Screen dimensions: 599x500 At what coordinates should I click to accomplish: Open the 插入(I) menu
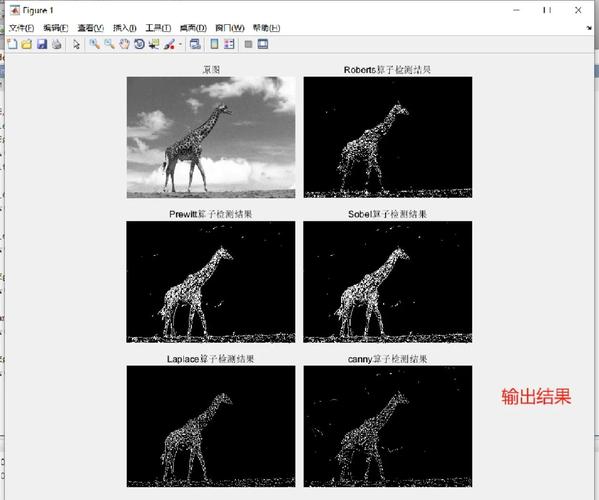click(x=125, y=28)
